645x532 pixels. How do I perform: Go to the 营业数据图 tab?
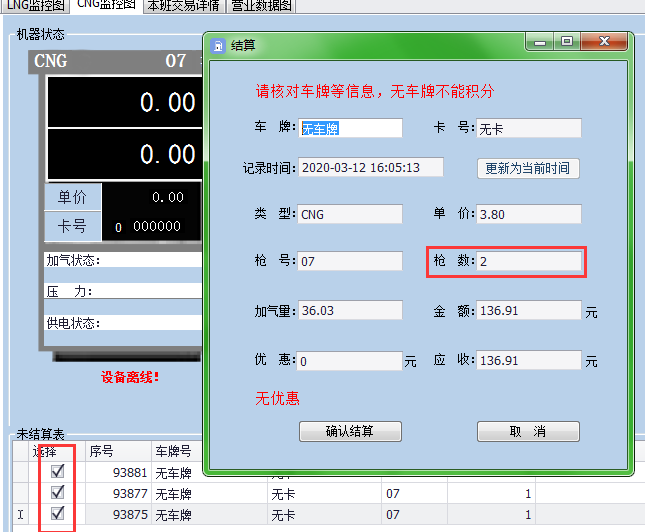click(x=262, y=6)
